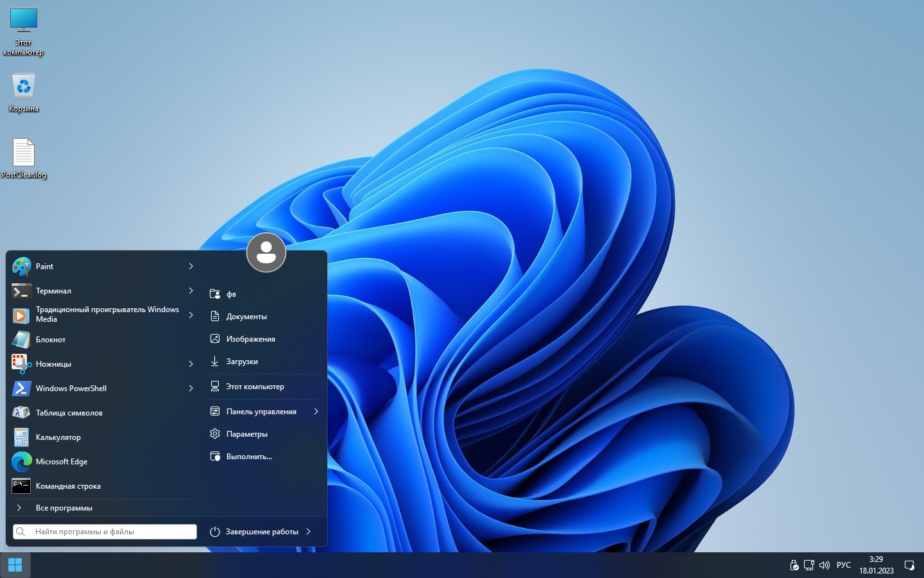
Task: Launch the Terminal app icon
Action: tap(21, 291)
